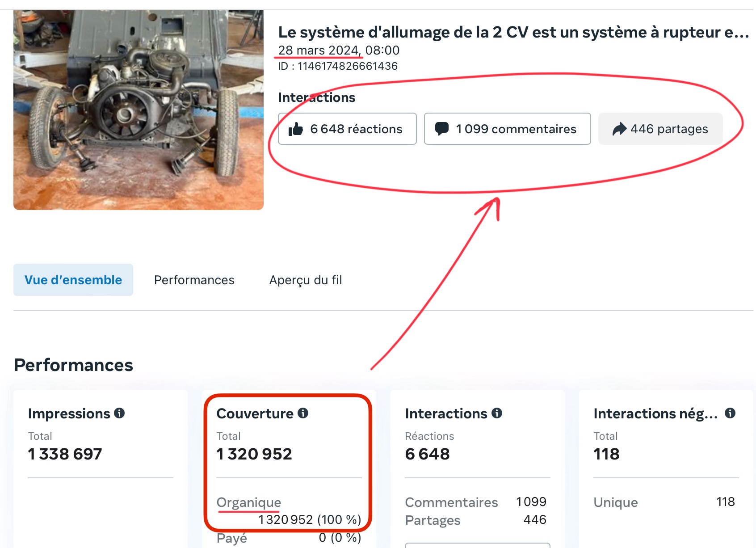
Task: Open the 6 648 réactions button
Action: (x=347, y=129)
